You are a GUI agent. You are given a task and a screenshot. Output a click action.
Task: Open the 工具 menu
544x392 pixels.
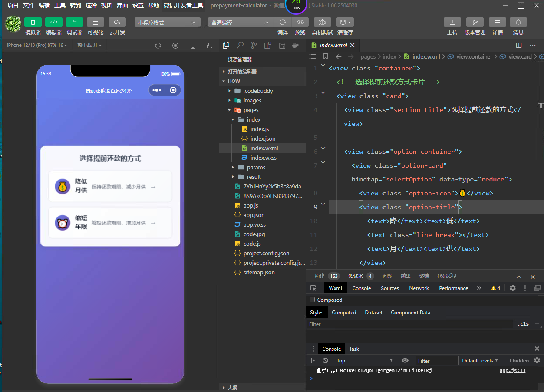[60, 5]
